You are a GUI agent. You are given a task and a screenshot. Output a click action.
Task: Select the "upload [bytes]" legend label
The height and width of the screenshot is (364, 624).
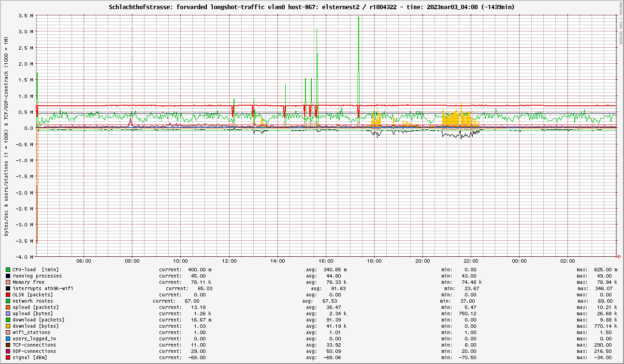pyautogui.click(x=33, y=313)
